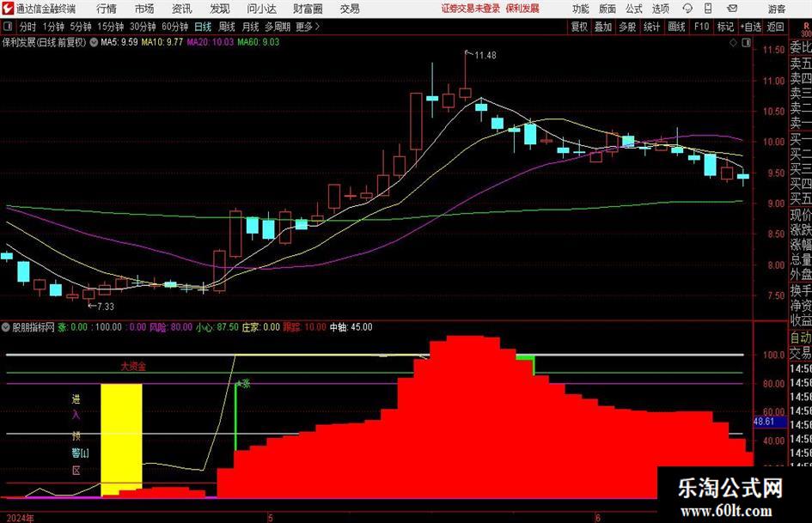This screenshot has width=812, height=523.
Task: Click the MA60: 9.03 value
Action: click(x=259, y=42)
